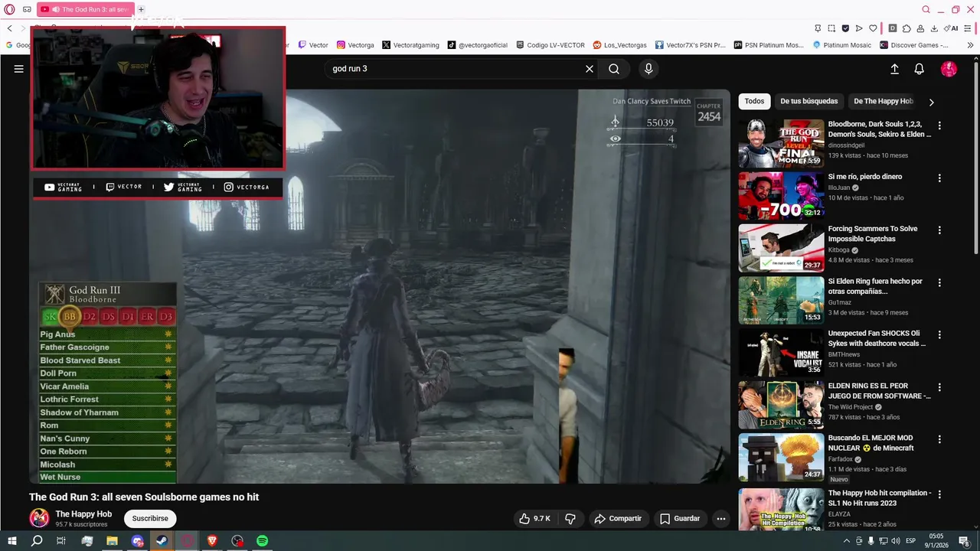This screenshot has width=980, height=551.
Task: Dislike the video with thumbs-down
Action: (x=570, y=518)
